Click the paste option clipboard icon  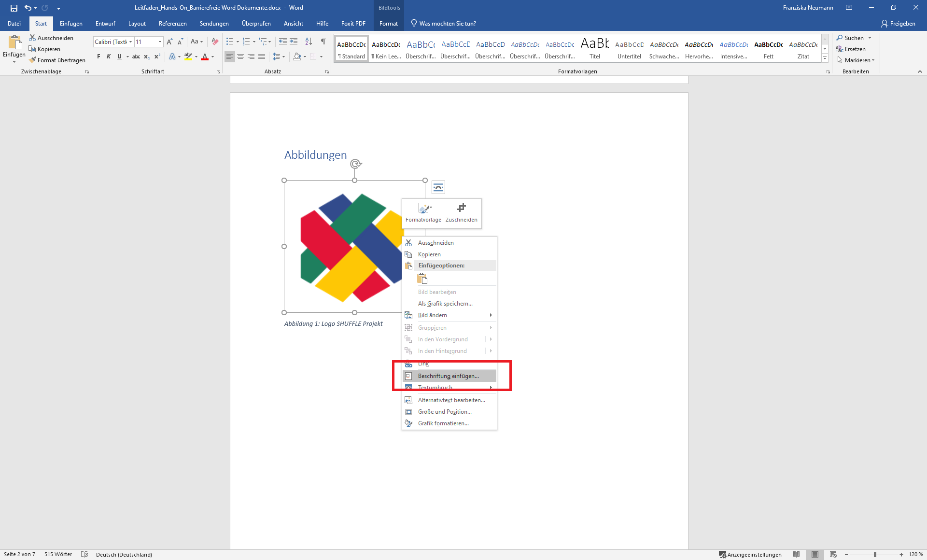(x=422, y=279)
